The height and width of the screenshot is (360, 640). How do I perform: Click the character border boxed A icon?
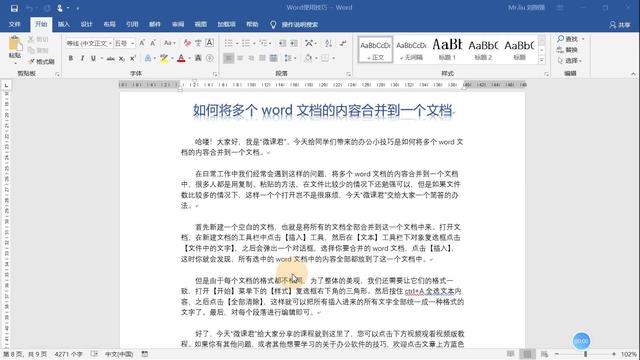(209, 43)
